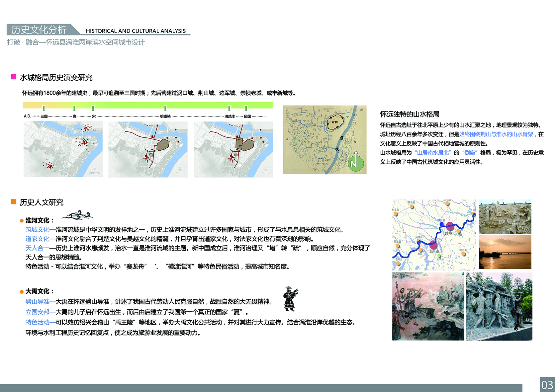The width and height of the screenshot is (555, 392).
Task: Click the 怀远独特的山水格局 heading
Action: [410, 114]
